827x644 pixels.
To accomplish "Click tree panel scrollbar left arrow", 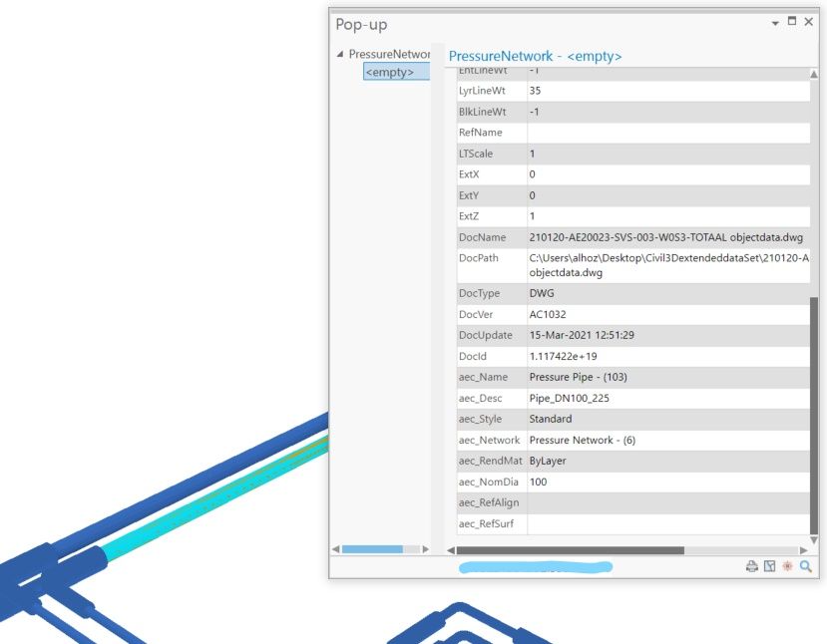I will click(336, 549).
